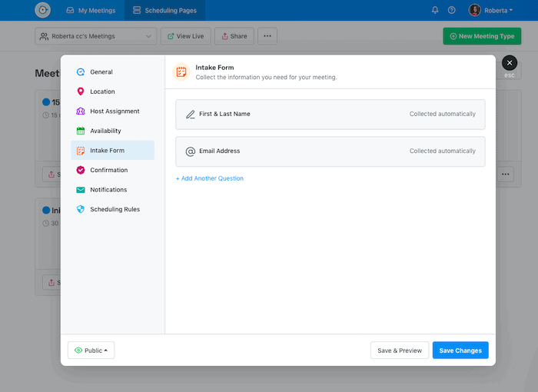This screenshot has height=392, width=538.
Task: Click 'Collected automatically' on the Name row
Action: [x=442, y=114]
